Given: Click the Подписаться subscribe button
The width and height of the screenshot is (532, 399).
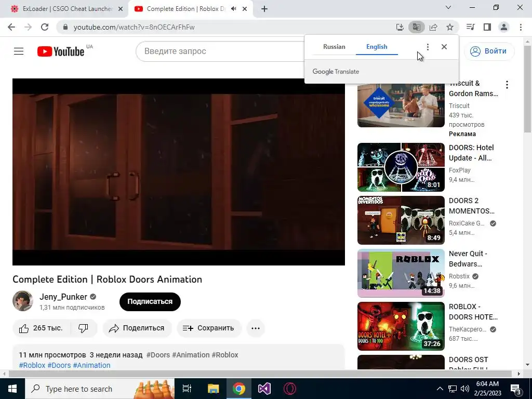Looking at the screenshot, I should click(150, 302).
